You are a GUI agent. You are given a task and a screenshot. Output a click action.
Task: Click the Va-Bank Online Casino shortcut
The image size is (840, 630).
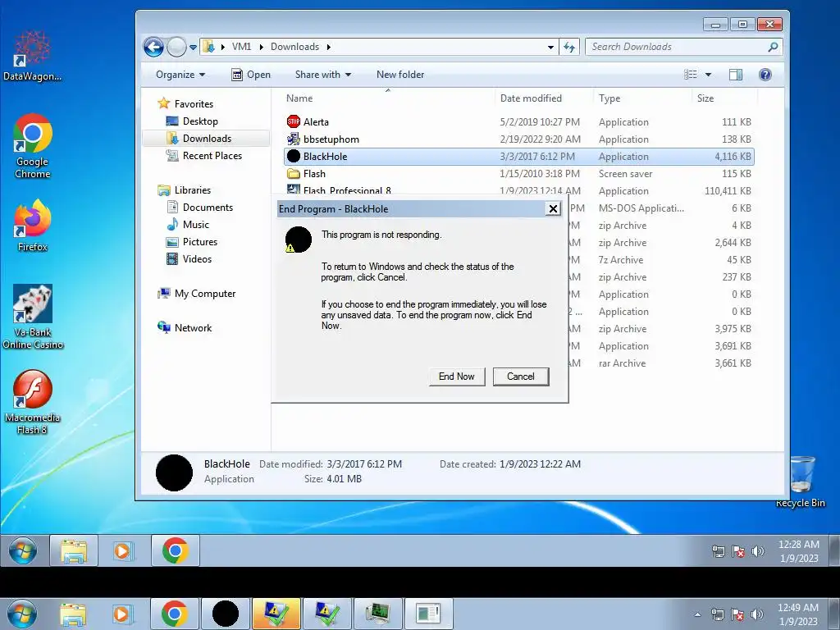click(32, 317)
